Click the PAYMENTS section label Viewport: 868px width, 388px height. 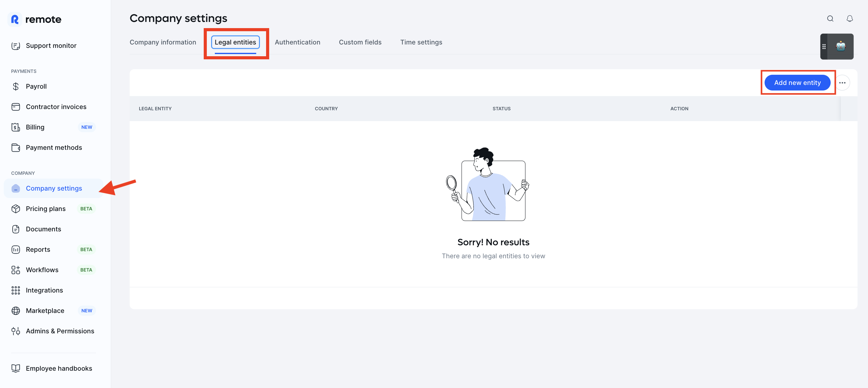click(x=23, y=71)
